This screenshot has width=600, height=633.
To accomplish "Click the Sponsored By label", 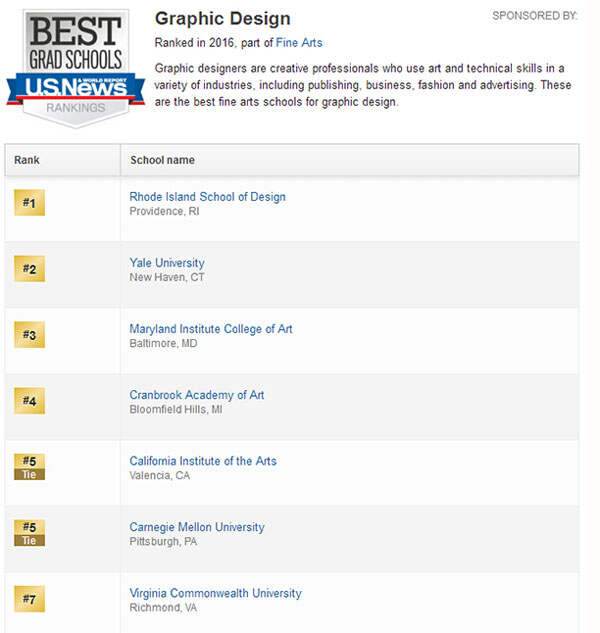I will (535, 16).
